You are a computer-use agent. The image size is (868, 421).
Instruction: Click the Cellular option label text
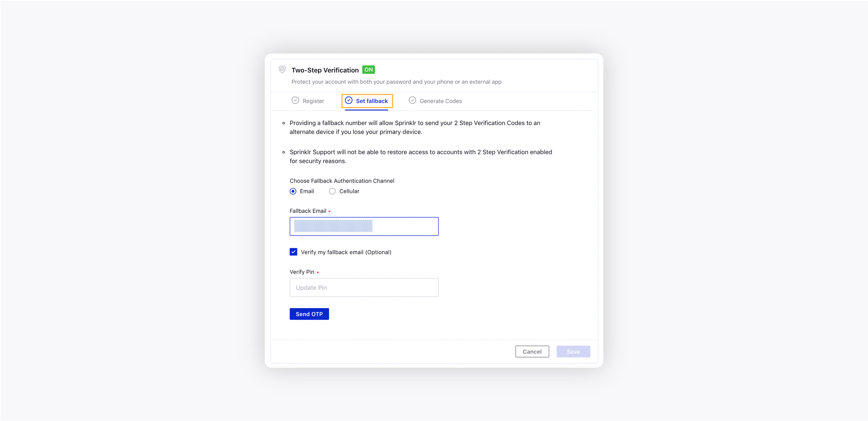click(x=349, y=191)
